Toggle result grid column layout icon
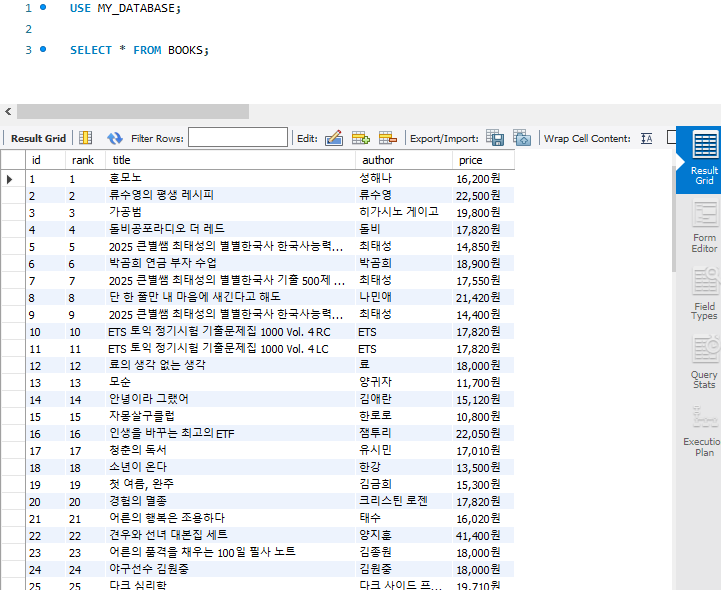This screenshot has width=721, height=590. click(86, 138)
